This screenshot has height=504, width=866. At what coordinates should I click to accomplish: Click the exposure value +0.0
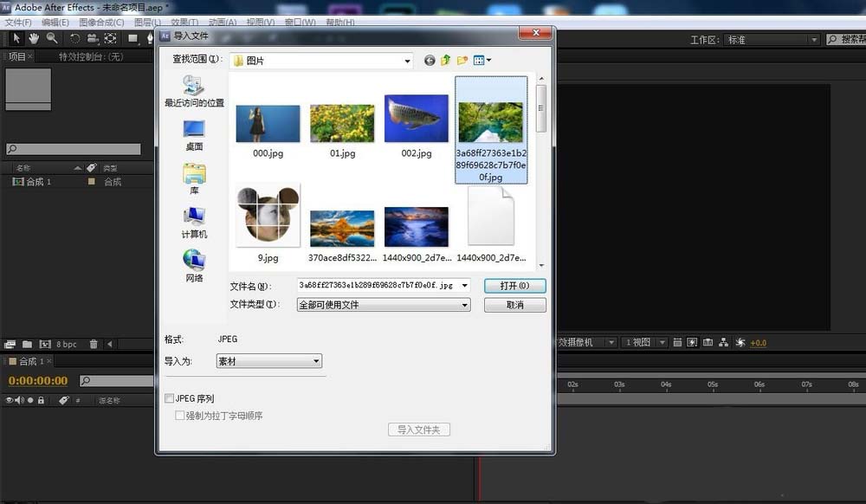pyautogui.click(x=758, y=343)
